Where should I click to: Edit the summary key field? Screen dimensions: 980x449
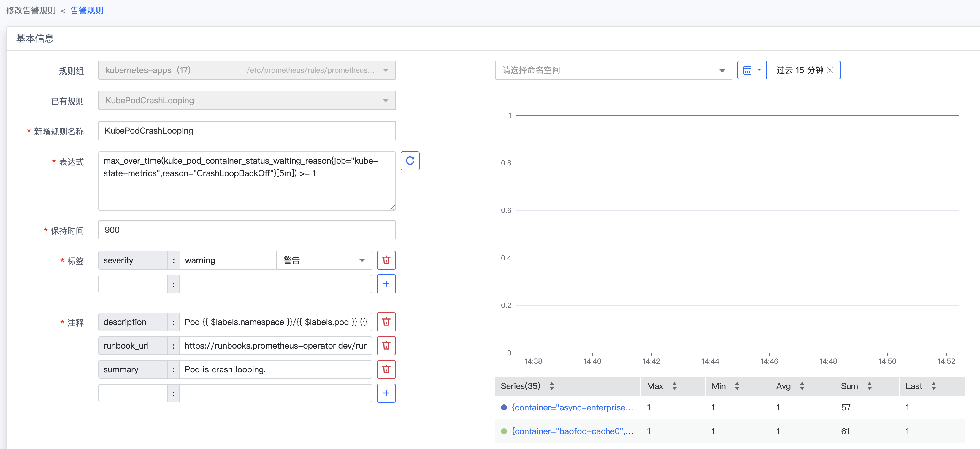[x=133, y=369]
